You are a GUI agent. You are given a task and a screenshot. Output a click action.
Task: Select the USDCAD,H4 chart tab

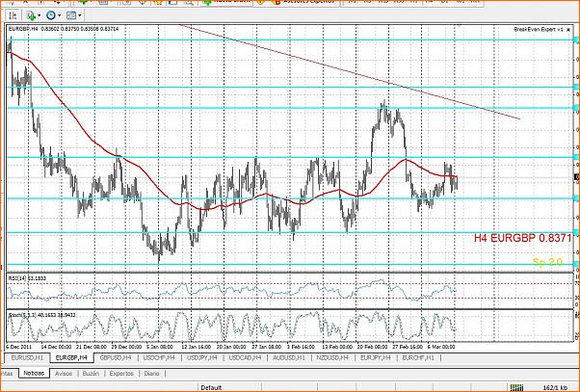pos(245,357)
